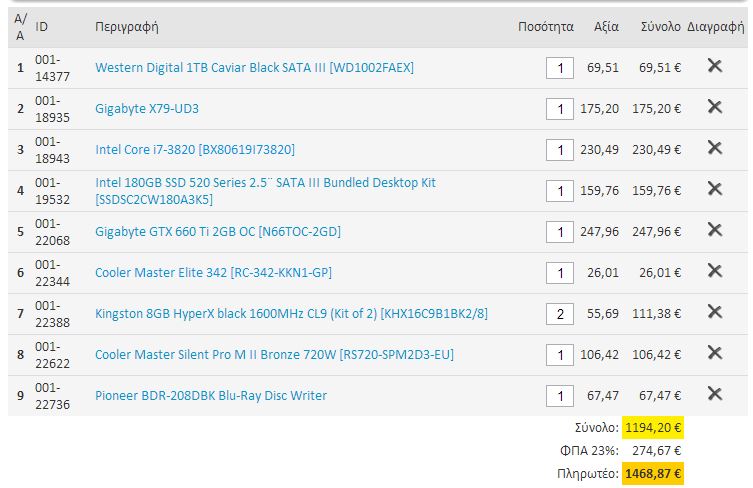Click the row total 247,96 €

pyautogui.click(x=656, y=232)
